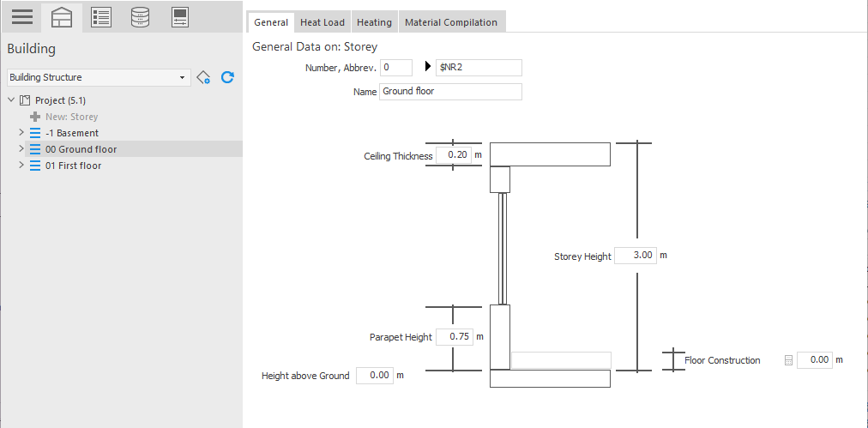Refresh the building structure tree

point(227,77)
